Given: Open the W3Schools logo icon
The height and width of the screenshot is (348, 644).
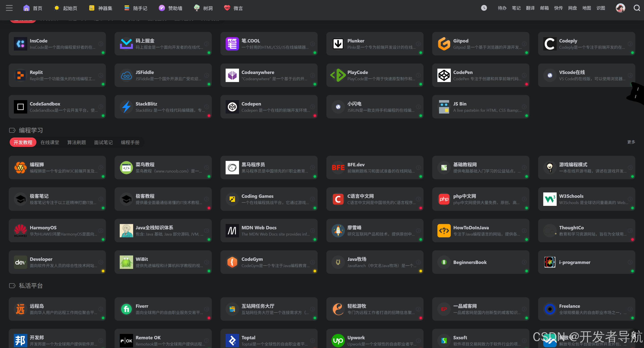Looking at the screenshot, I should tap(550, 199).
